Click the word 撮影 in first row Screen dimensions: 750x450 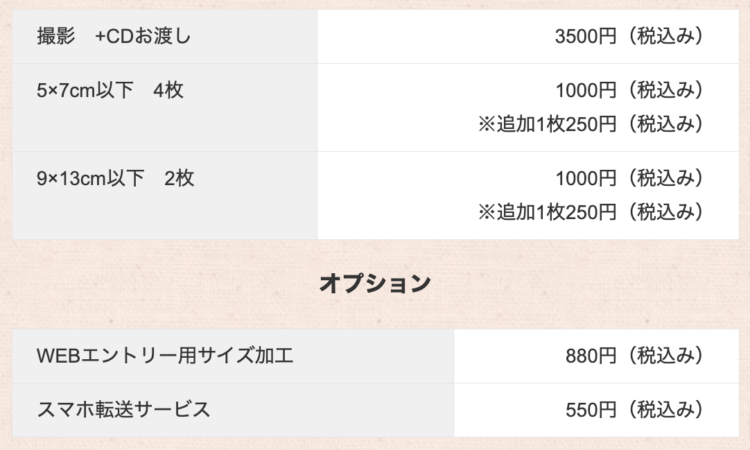(56, 36)
